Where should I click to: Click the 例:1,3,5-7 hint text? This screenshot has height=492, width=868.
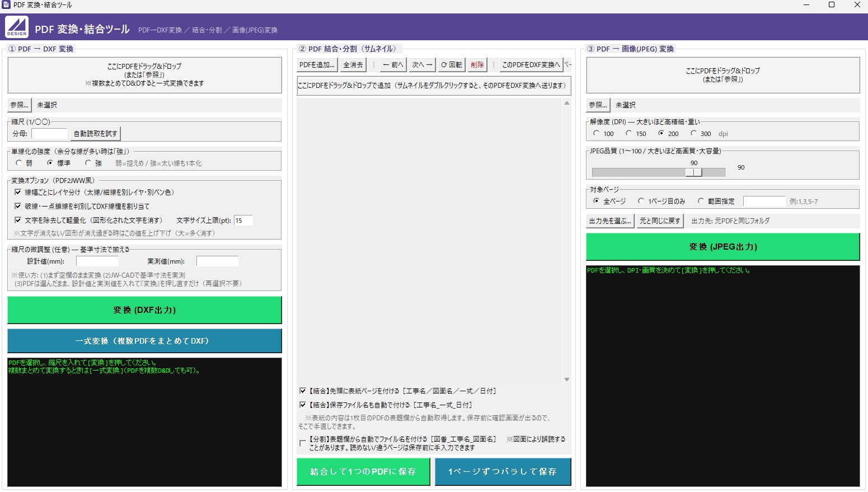click(804, 202)
